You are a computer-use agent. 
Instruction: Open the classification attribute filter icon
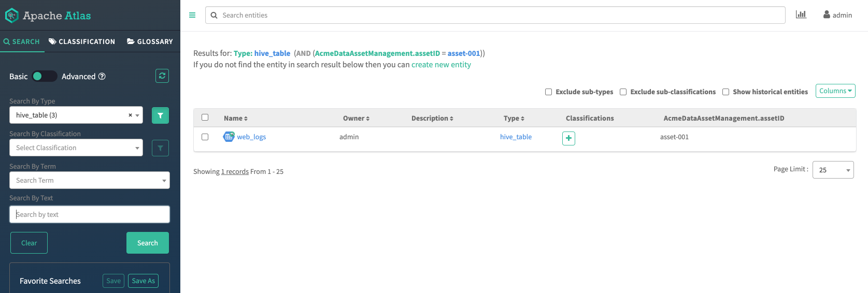pos(160,148)
